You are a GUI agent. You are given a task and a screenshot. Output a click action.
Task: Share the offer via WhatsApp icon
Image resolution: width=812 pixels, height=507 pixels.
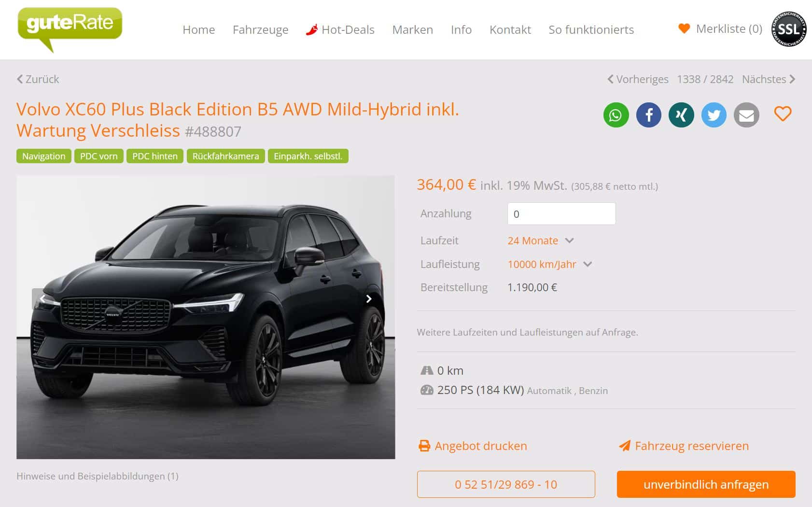pos(616,115)
